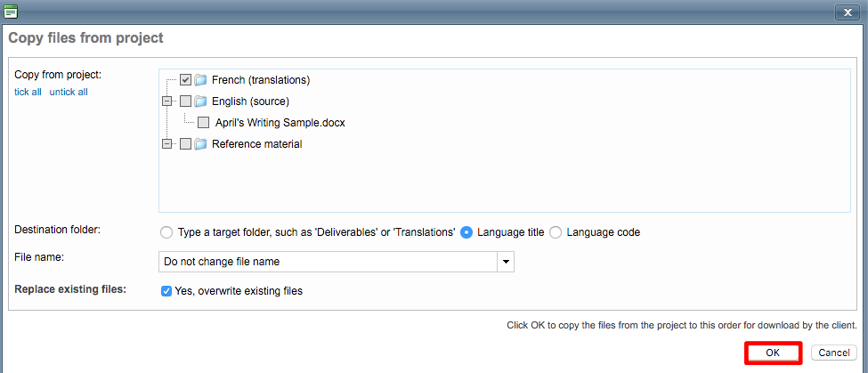Collapse the Reference material tree node
Viewport: 868px width, 373px height.
coord(166,144)
